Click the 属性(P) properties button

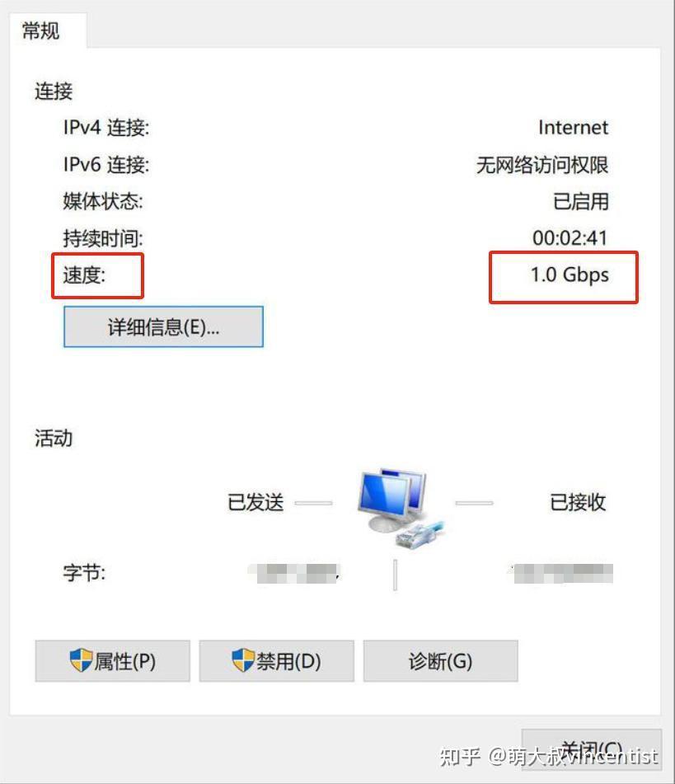coord(112,660)
